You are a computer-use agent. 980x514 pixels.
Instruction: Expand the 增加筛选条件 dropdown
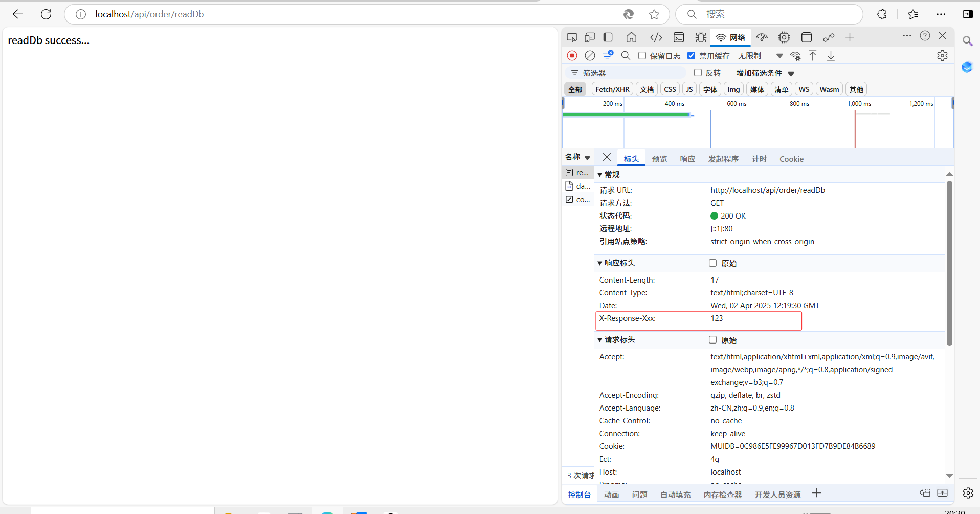coord(765,73)
